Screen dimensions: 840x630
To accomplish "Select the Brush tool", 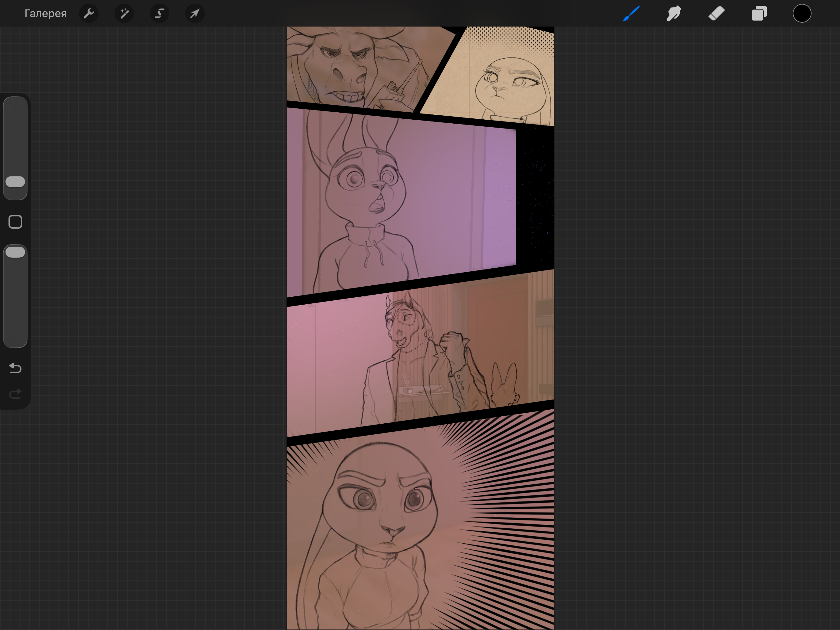I will pyautogui.click(x=631, y=14).
